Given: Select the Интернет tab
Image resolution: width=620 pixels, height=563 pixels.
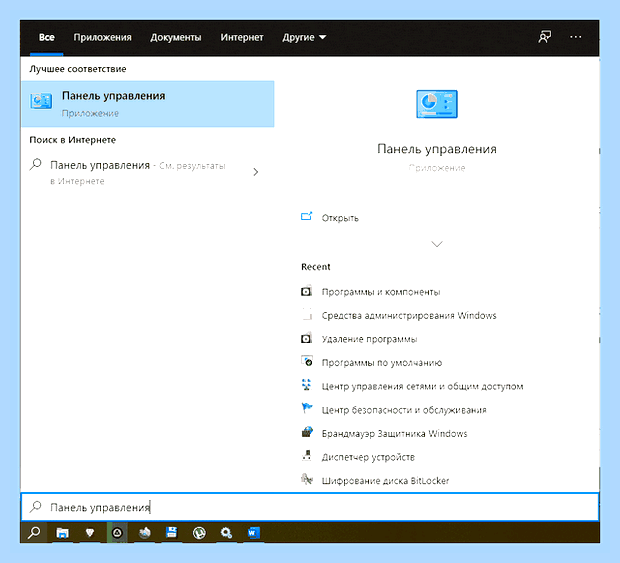Looking at the screenshot, I should (242, 37).
